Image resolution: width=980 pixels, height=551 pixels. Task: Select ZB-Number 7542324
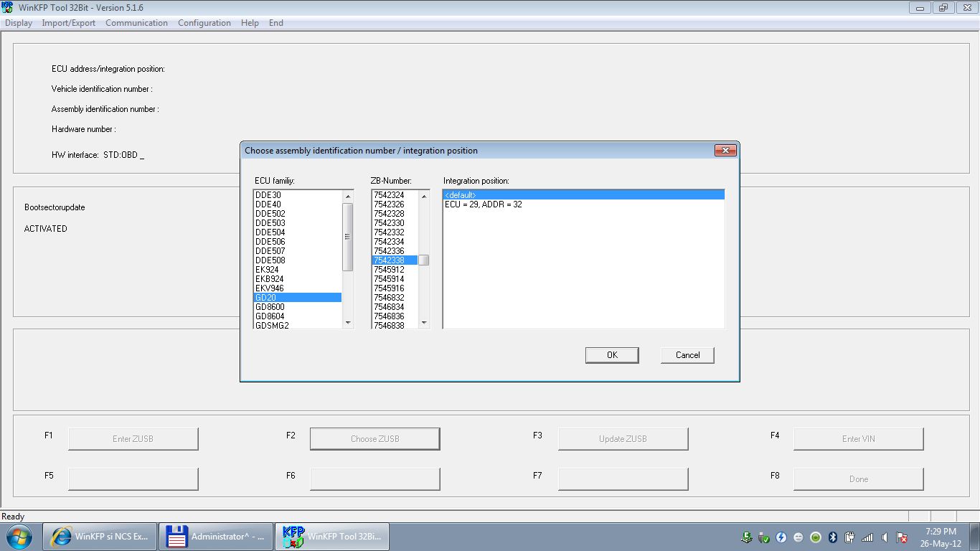395,195
